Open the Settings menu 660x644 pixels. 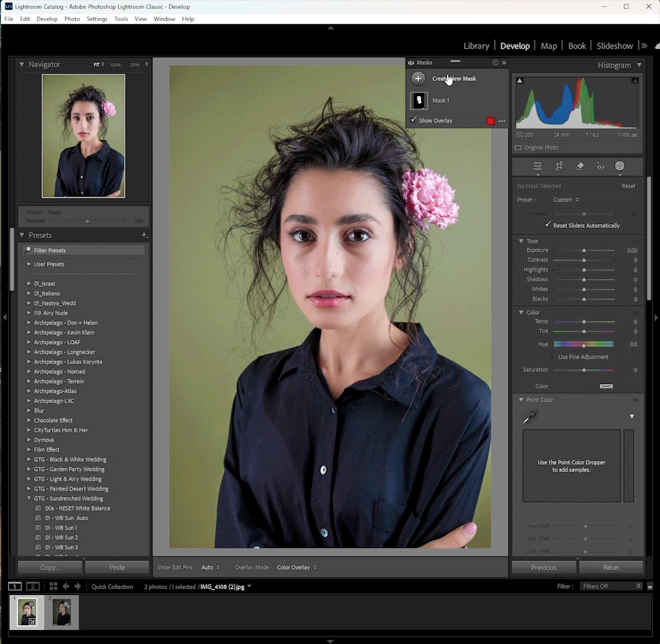97,19
